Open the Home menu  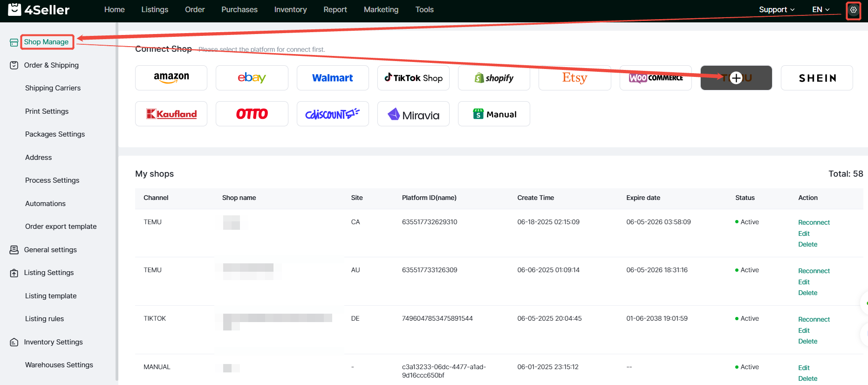(115, 9)
